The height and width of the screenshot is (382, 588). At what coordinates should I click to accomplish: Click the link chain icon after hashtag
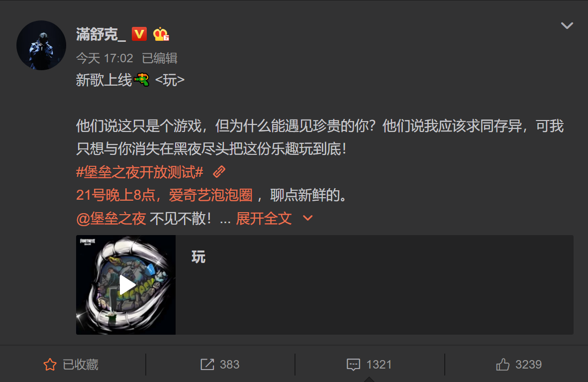pyautogui.click(x=219, y=172)
